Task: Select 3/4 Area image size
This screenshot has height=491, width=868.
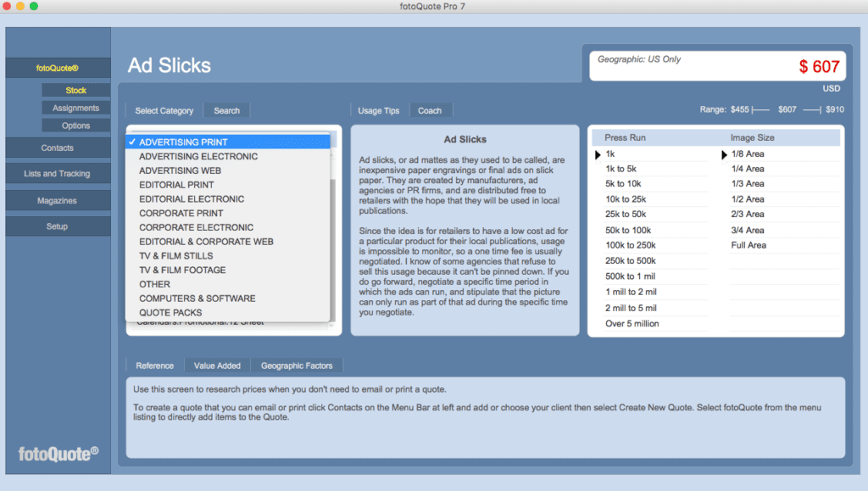Action: tap(748, 231)
